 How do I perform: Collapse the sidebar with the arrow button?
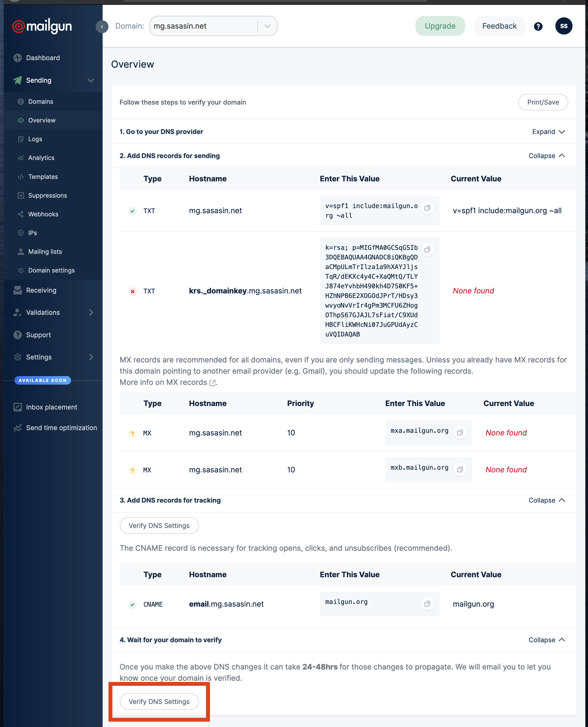point(102,26)
